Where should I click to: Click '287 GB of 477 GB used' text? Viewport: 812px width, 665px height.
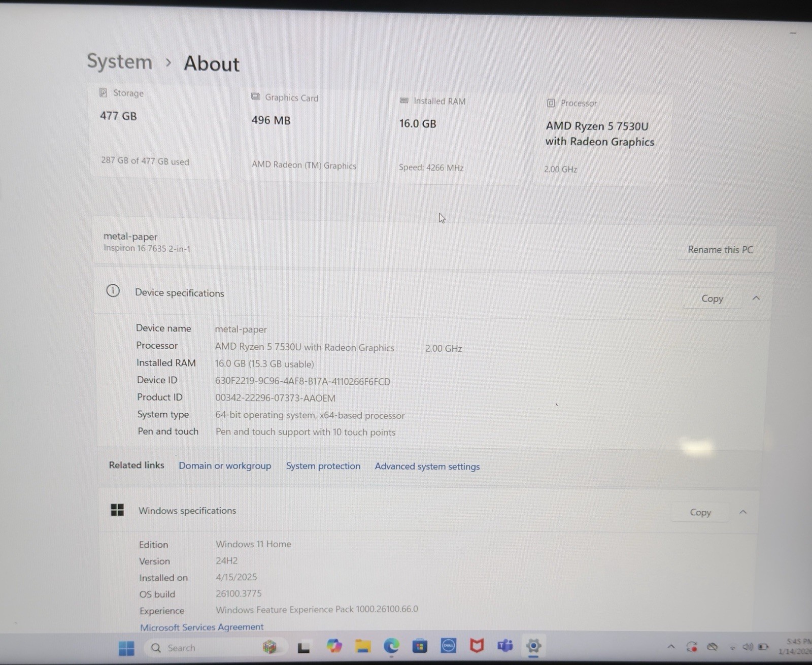pos(145,161)
